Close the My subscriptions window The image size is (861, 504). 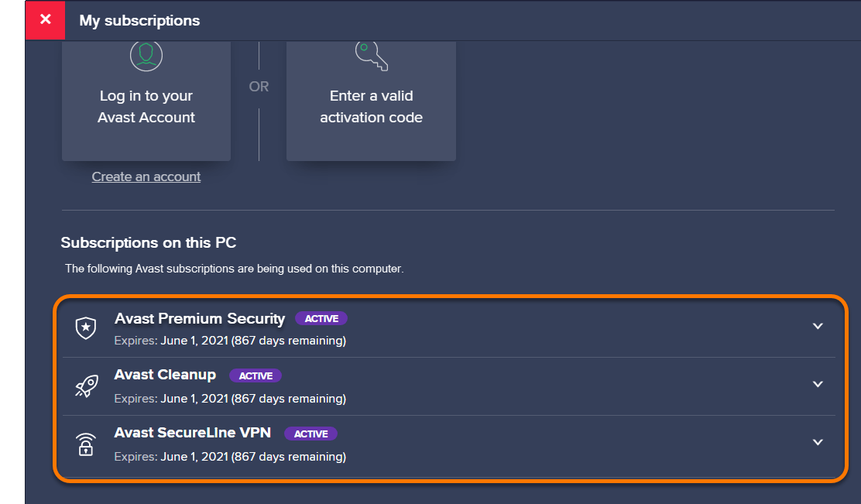pyautogui.click(x=45, y=20)
